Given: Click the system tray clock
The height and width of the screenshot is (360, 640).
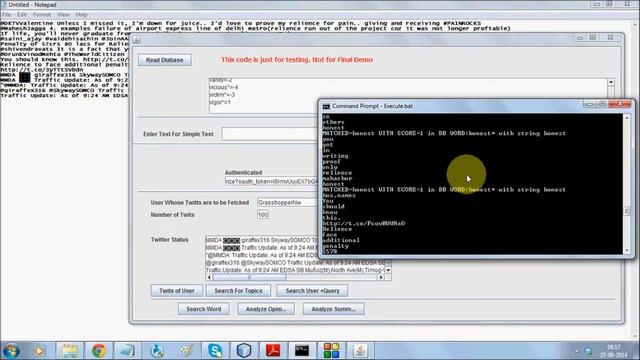Looking at the screenshot, I should (613, 351).
